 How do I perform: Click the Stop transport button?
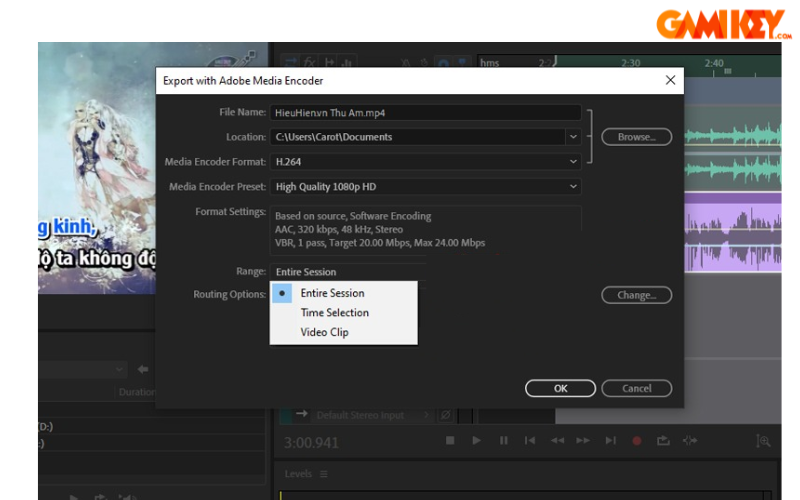click(x=450, y=440)
